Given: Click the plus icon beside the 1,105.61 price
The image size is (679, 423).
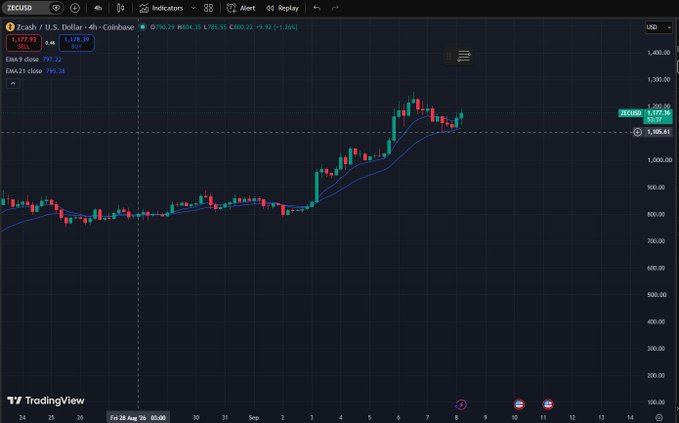Looking at the screenshot, I should (637, 132).
